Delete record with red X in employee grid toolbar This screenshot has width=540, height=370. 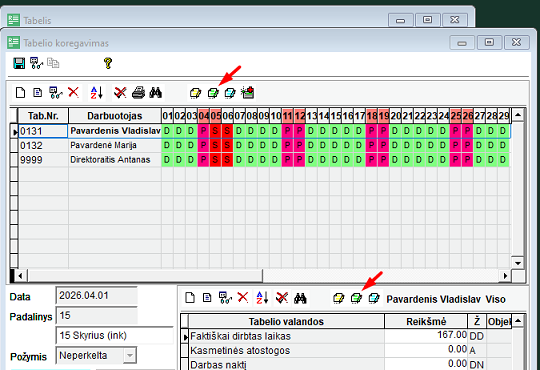[73, 92]
